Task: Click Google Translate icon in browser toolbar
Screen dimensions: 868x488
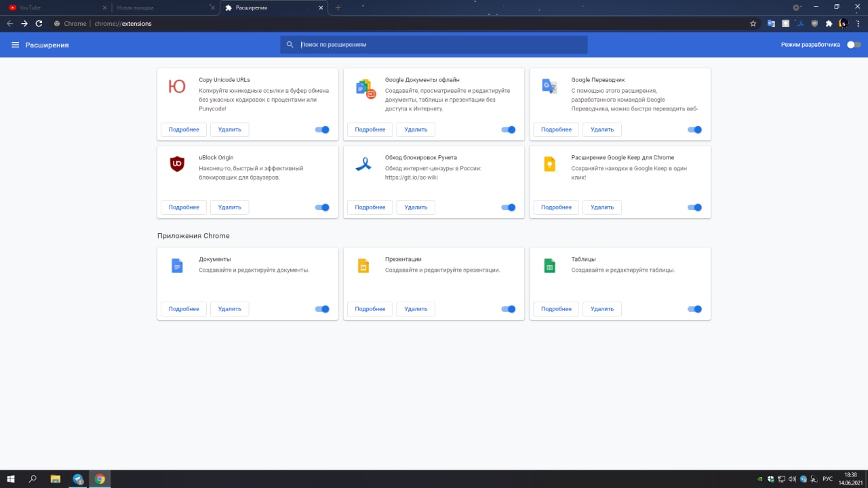Action: pyautogui.click(x=771, y=23)
